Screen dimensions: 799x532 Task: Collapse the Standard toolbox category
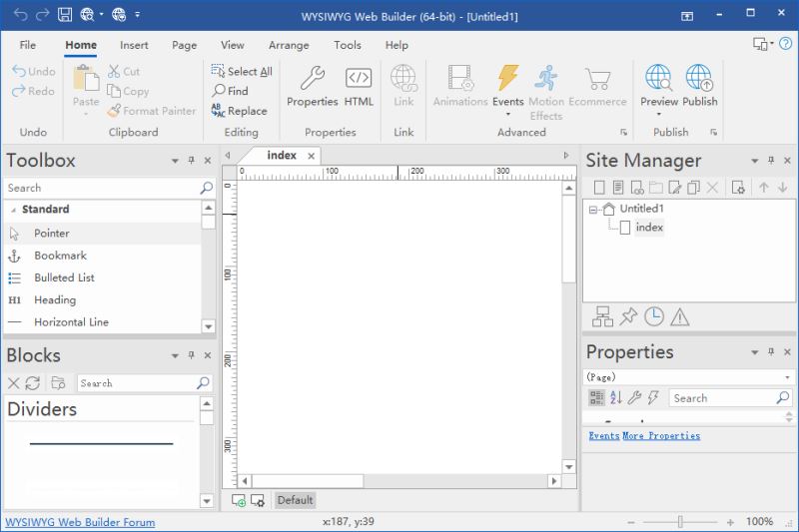[x=15, y=210]
